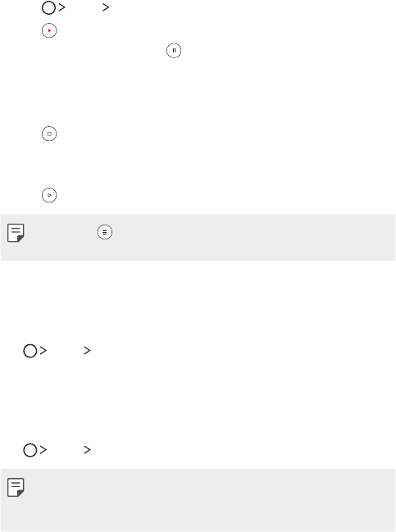
Task: Tap the home circle icon just above the bottom note box
Action: point(30,450)
